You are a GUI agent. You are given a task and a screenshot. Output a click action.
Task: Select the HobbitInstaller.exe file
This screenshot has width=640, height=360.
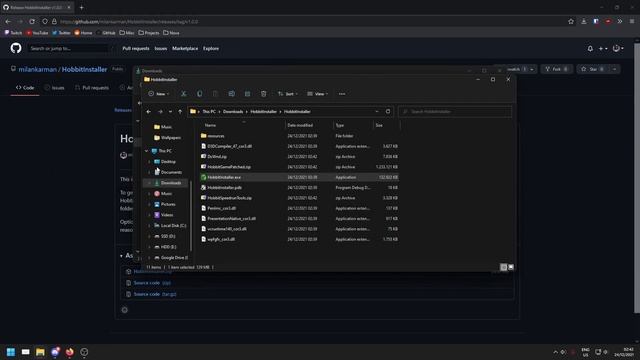coord(299,177)
